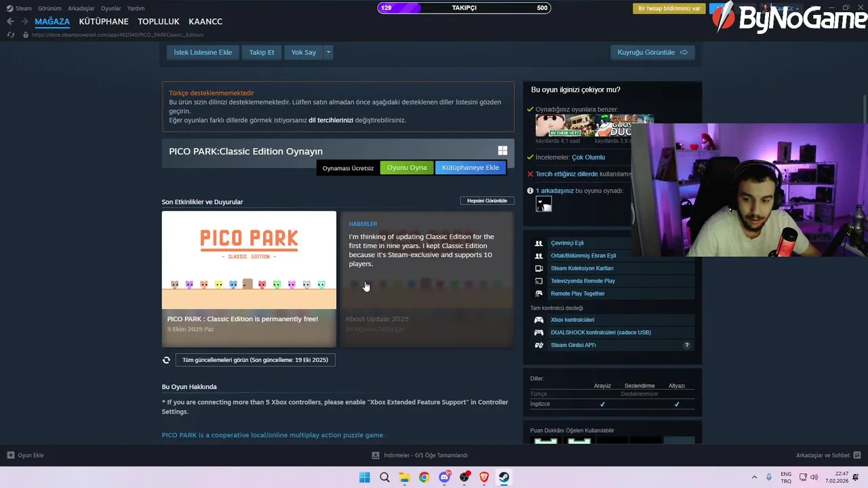868x488 pixels.
Task: Open File Explorer from the taskbar
Action: click(x=404, y=477)
